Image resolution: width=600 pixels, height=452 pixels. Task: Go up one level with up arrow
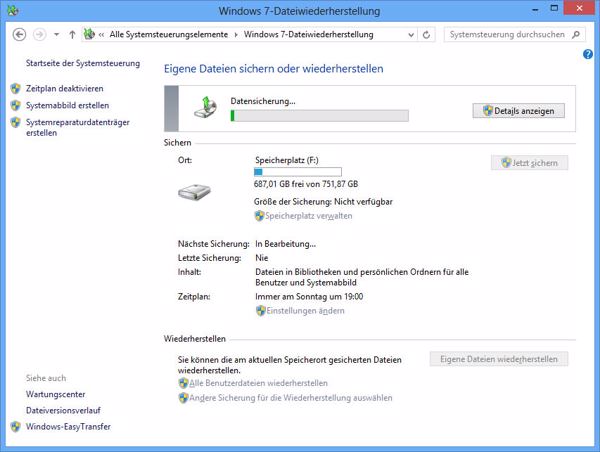click(72, 35)
